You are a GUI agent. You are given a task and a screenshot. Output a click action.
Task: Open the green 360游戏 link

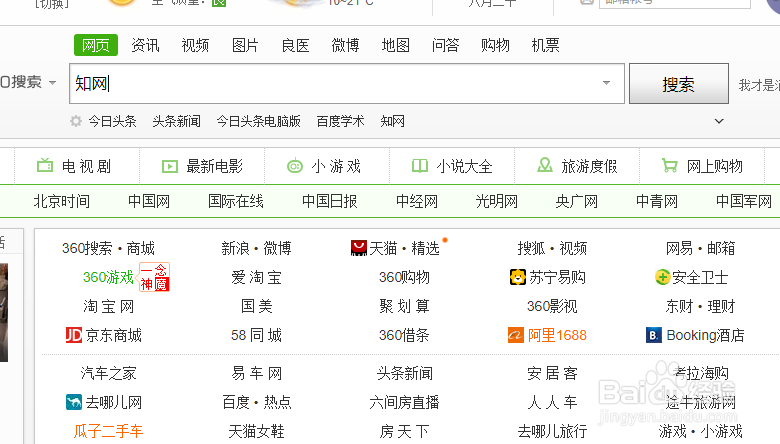(108, 277)
